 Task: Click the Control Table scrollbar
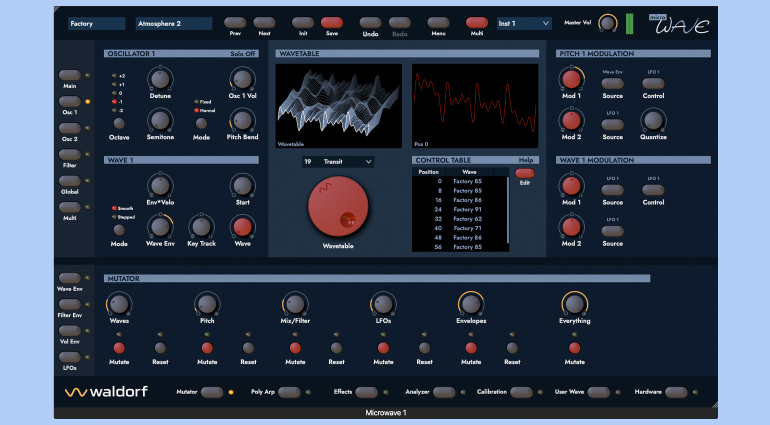pos(508,210)
